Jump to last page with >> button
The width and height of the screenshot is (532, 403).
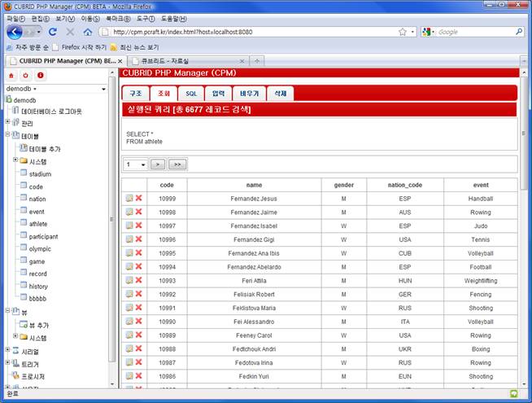(177, 164)
